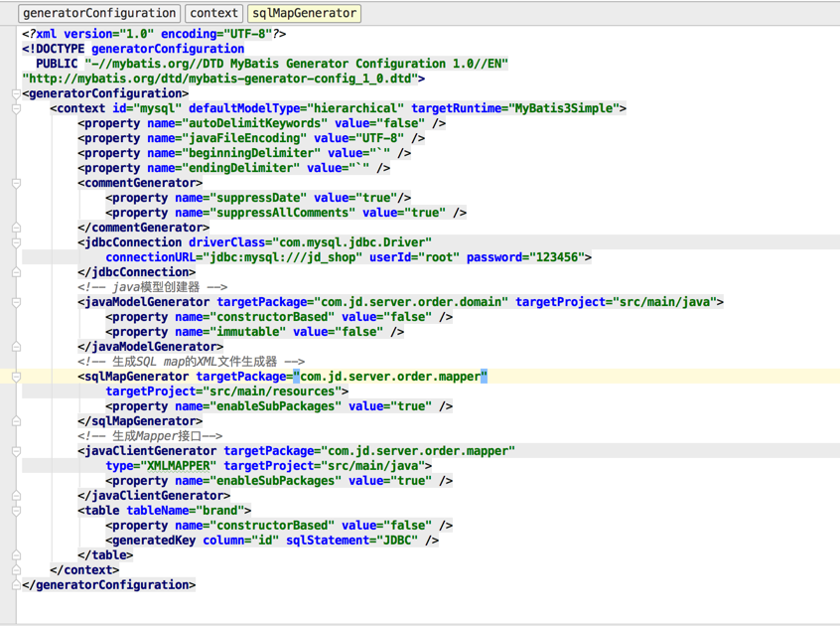Click constructorBased property under table brand
Screen dimensions: 840x626
(x=279, y=526)
